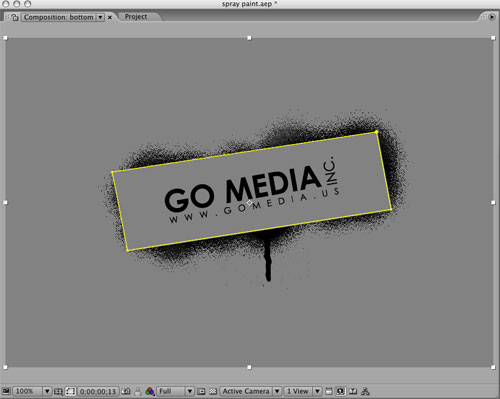Close the Composition: bottom panel tab

[x=110, y=17]
